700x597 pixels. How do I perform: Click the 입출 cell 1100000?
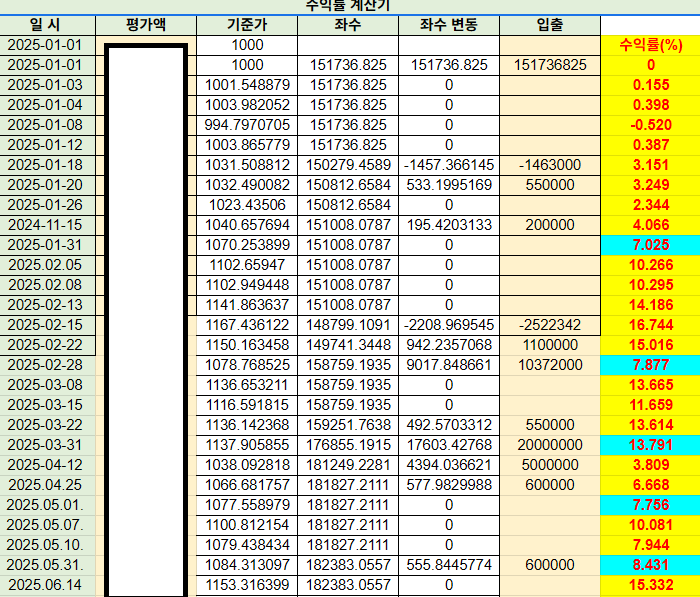pos(550,345)
